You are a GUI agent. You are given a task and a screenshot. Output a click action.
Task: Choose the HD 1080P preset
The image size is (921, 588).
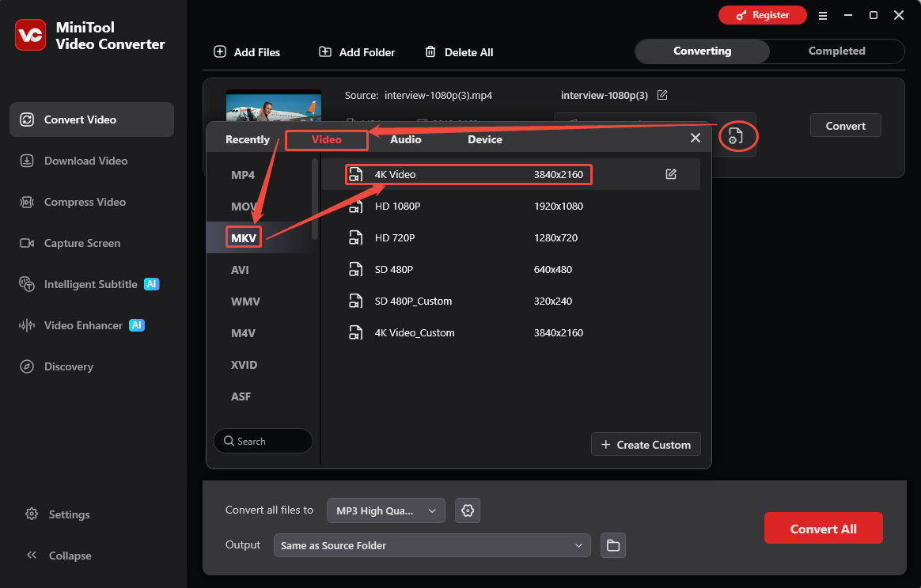point(510,207)
